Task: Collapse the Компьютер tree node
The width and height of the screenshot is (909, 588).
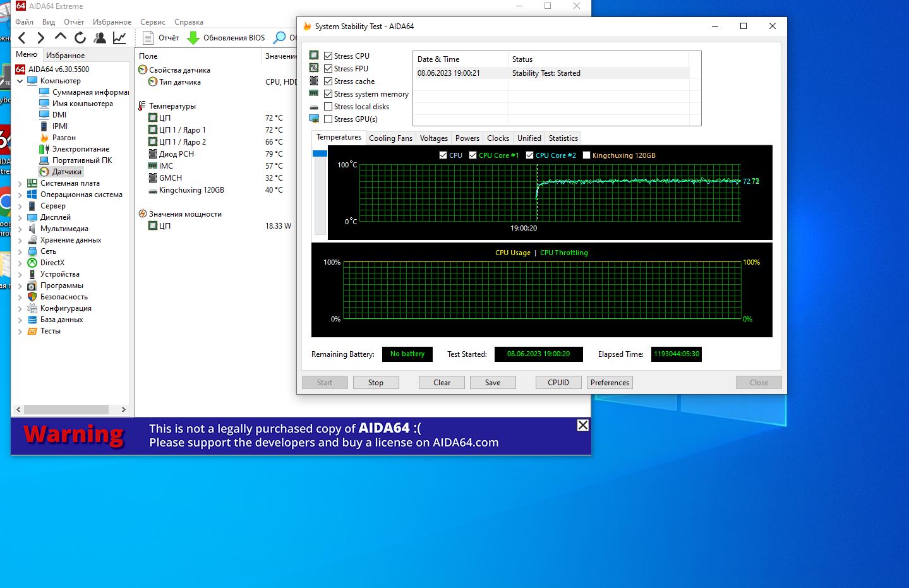Action: tap(20, 81)
